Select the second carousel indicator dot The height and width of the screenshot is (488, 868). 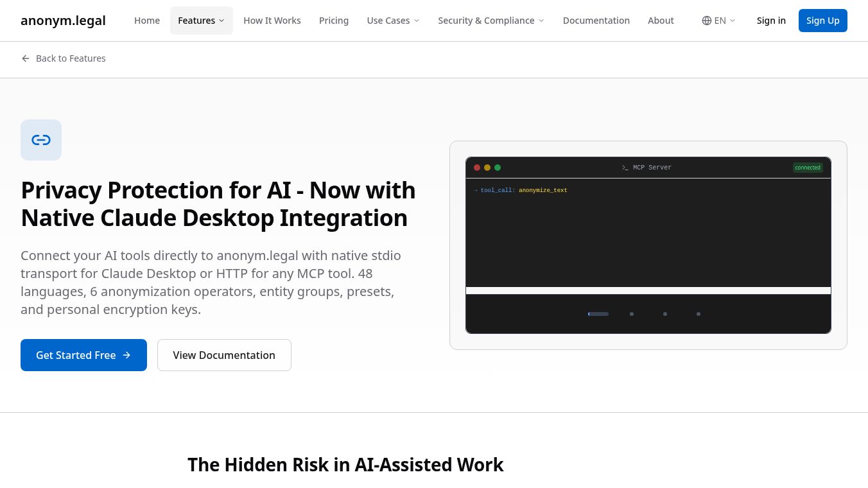[632, 314]
